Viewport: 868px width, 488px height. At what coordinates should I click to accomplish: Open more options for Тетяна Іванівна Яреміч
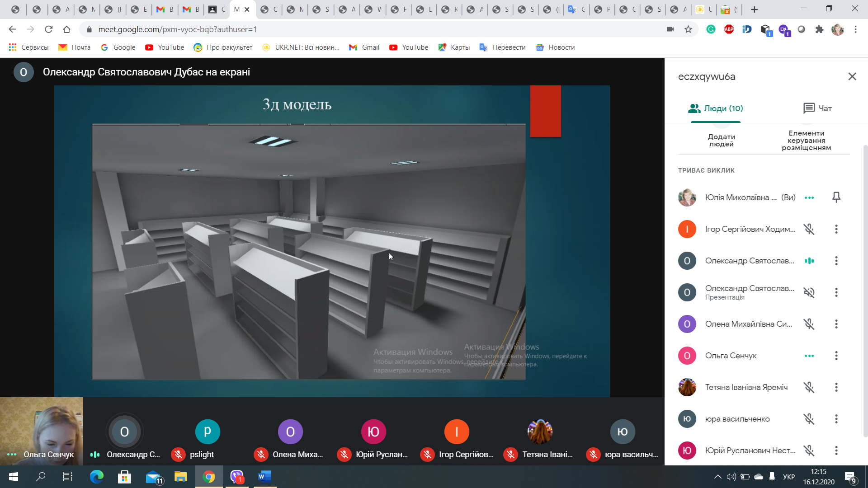pyautogui.click(x=836, y=387)
